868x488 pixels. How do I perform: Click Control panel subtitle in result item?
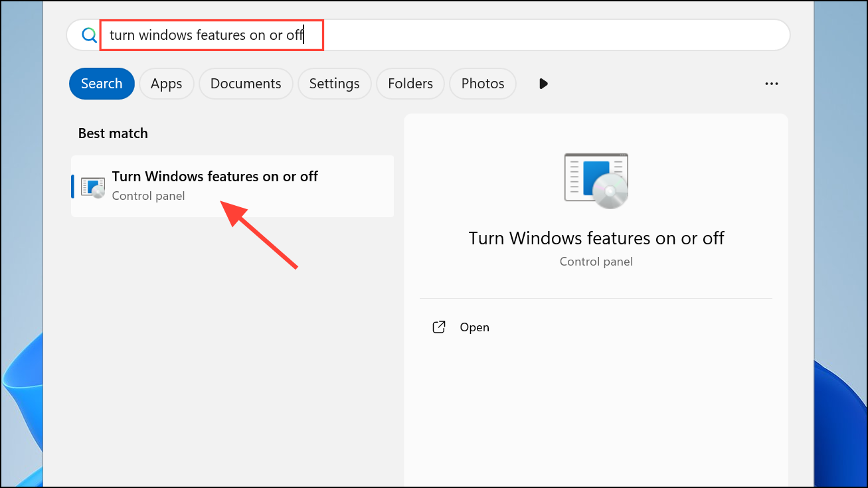point(148,196)
